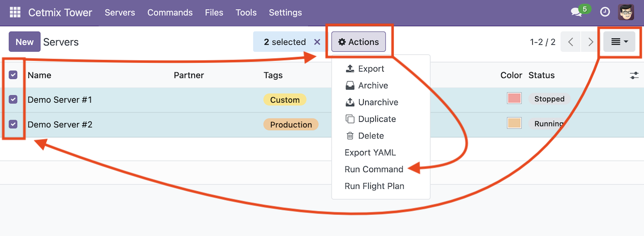Click the Demo Server #1 color swatch
The width and height of the screenshot is (644, 236).
pos(514,99)
